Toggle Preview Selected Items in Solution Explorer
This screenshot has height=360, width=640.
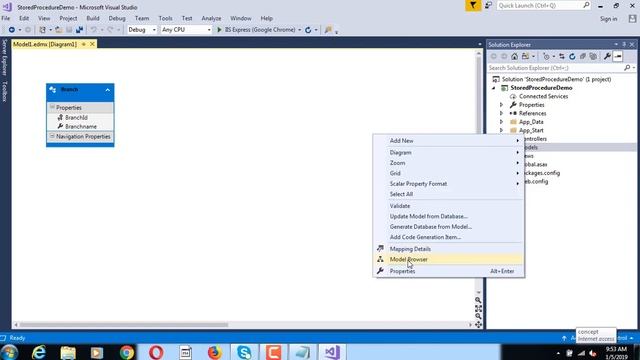point(618,57)
